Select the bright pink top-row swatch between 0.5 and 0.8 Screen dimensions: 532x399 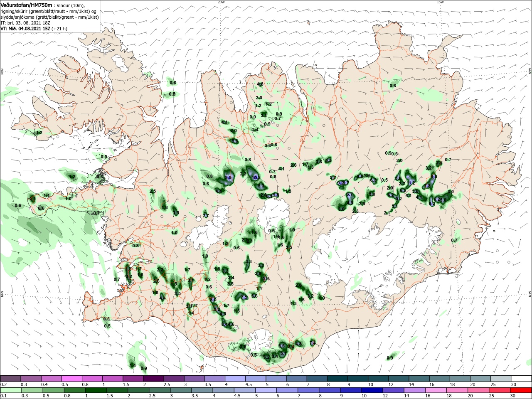click(72, 379)
